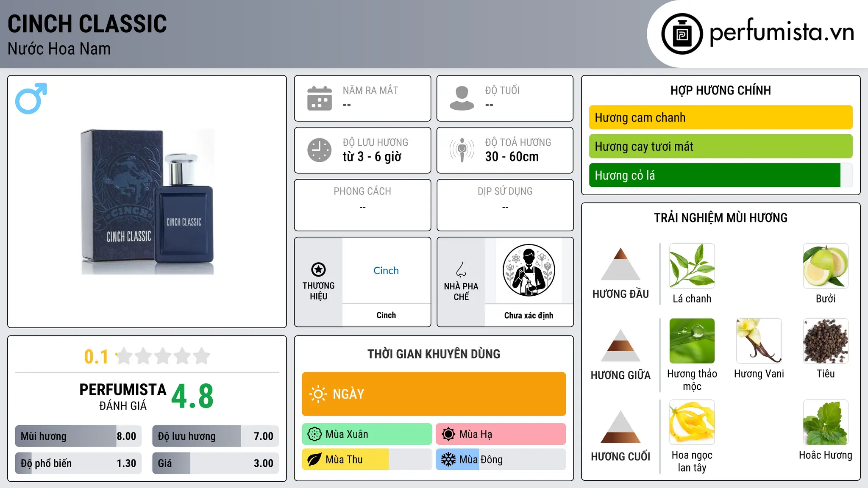Click the 30 - 60cm sillage value
Viewport: 868px width, 488px height.
[512, 157]
